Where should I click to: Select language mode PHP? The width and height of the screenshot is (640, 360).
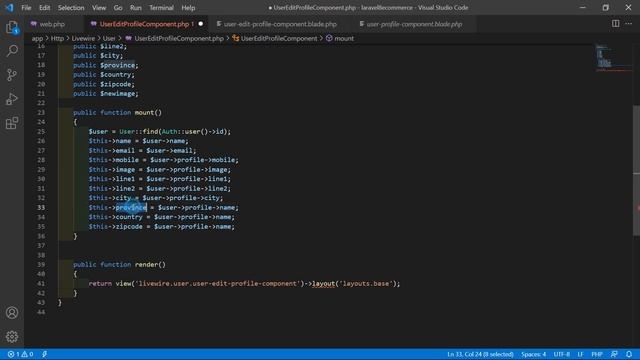pos(597,354)
